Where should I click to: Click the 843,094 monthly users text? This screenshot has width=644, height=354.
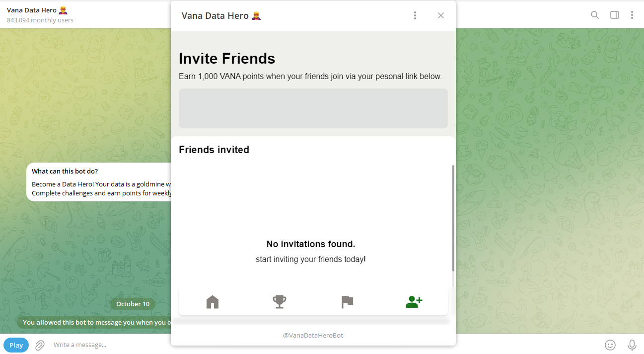[40, 20]
